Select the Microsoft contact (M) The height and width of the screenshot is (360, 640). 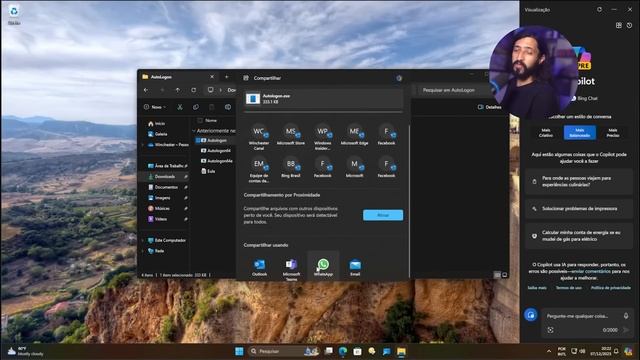point(354,167)
